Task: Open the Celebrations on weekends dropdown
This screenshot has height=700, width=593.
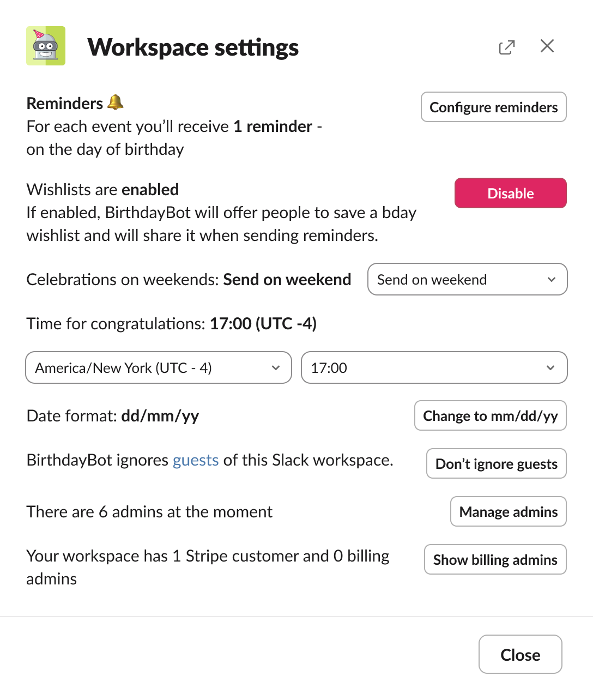Action: point(467,279)
